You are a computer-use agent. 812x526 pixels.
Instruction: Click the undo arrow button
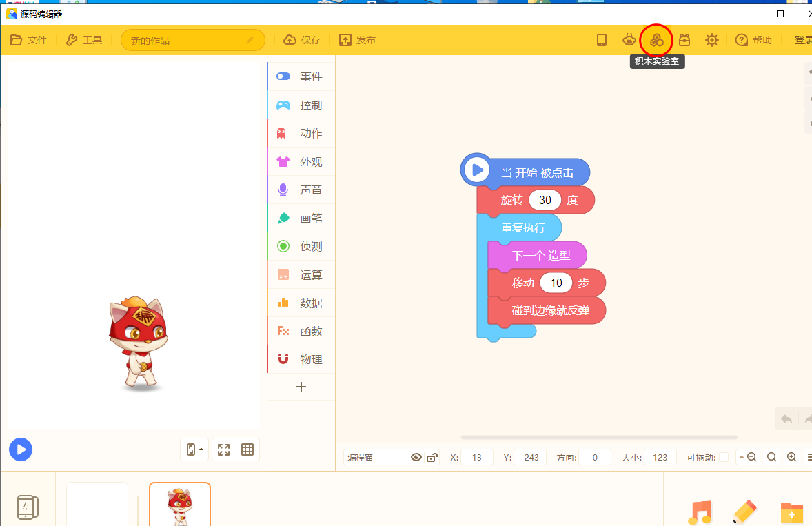(x=786, y=419)
